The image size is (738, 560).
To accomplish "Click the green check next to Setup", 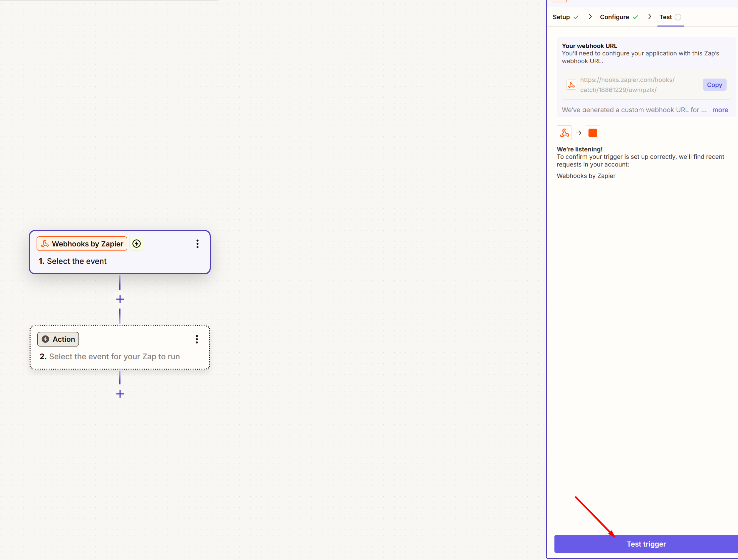I will (x=576, y=17).
